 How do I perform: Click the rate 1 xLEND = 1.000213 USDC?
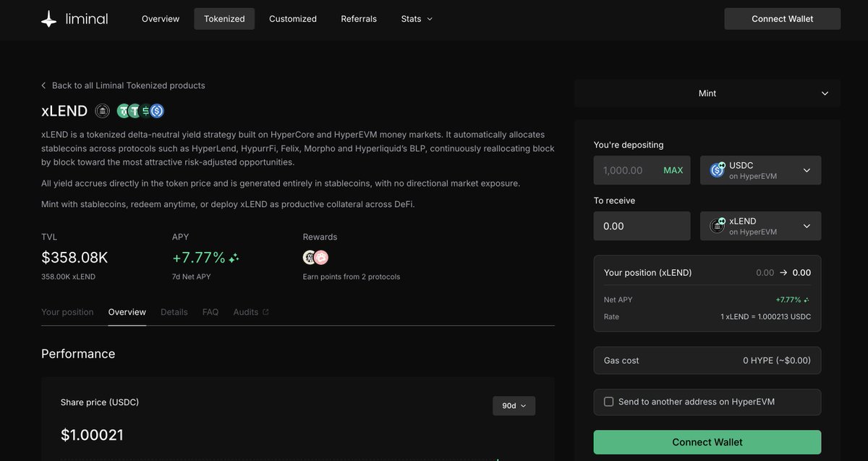(766, 317)
